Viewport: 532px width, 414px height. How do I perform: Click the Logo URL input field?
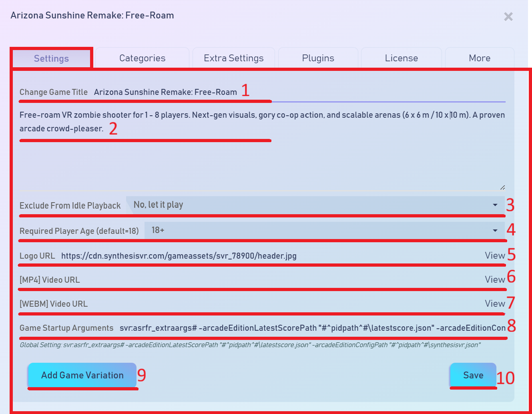[x=271, y=256]
